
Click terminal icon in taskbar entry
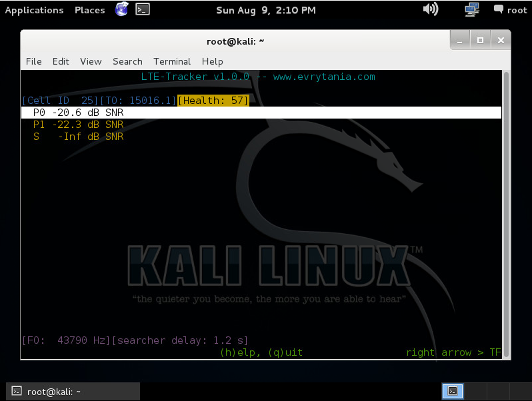coord(17,391)
